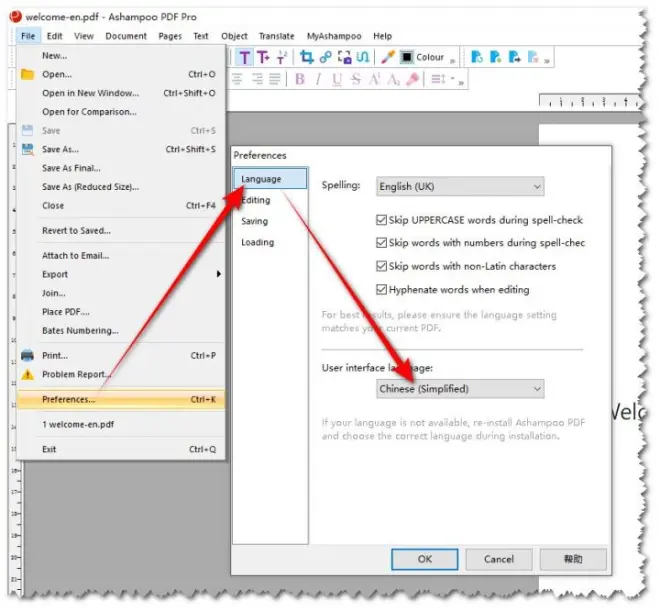Apply subscript formatting
Screen dimensions: 660x611
pos(393,79)
